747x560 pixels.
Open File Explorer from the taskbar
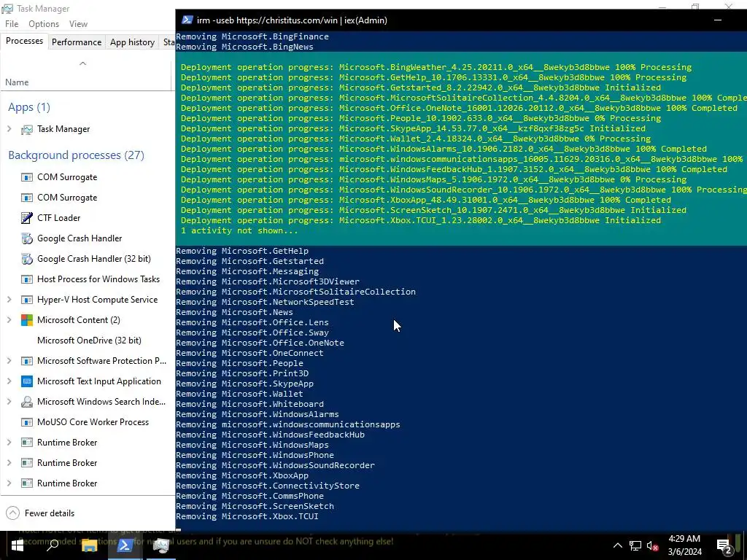(x=89, y=545)
